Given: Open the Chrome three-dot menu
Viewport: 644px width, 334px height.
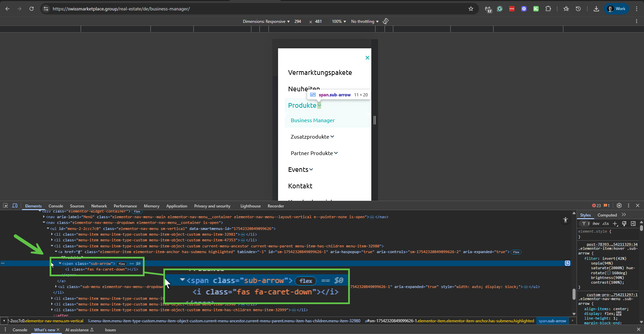Looking at the screenshot, I should [x=637, y=9].
